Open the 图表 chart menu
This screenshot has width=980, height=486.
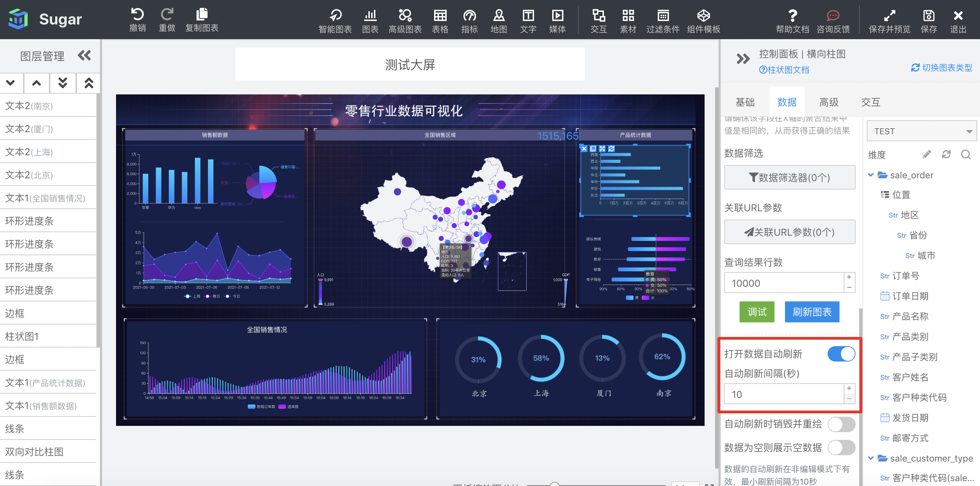[x=370, y=21]
